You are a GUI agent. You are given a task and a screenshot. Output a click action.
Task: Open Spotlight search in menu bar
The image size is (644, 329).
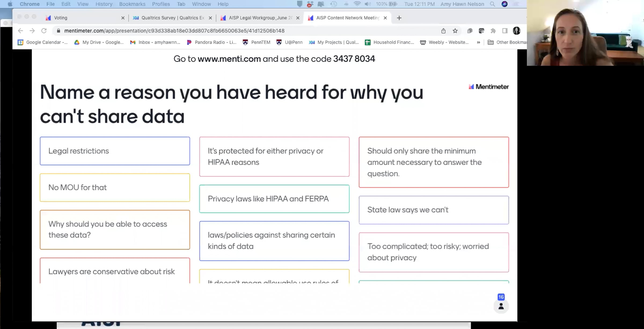(492, 4)
